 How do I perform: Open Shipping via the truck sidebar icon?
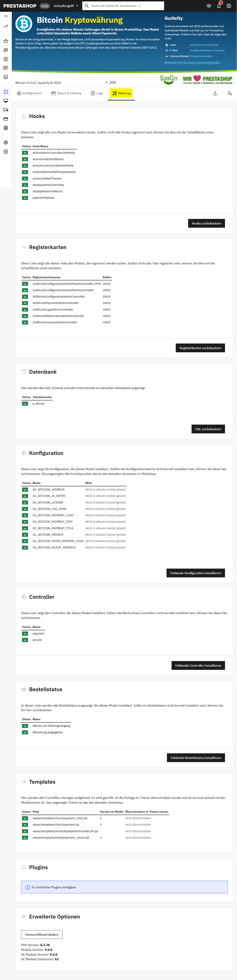(6, 110)
